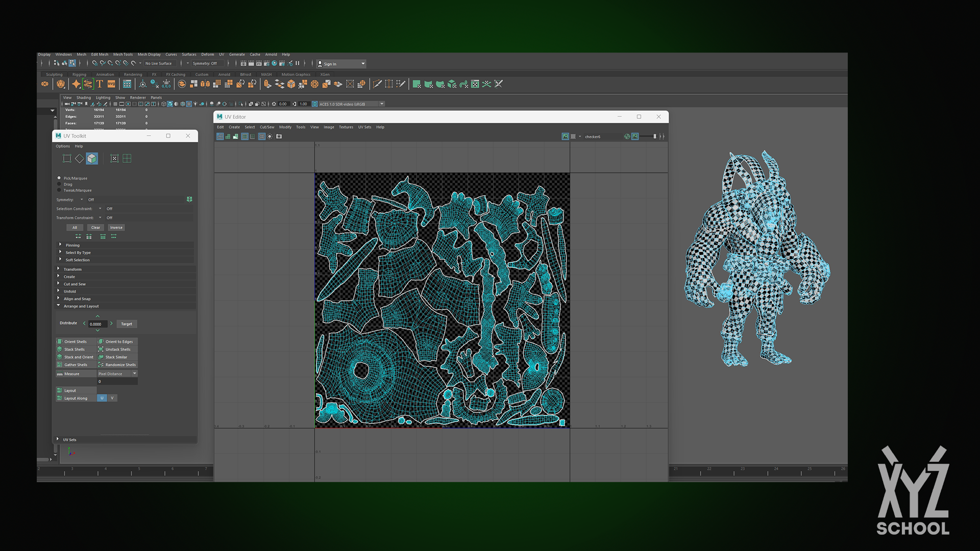
Task: Click the symmetry plane icon beside Symmetry field
Action: (x=189, y=199)
